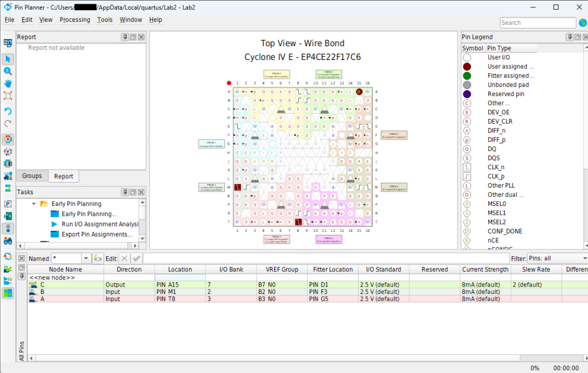This screenshot has height=373, width=588.
Task: Switch to the Groups tab
Action: tap(32, 176)
